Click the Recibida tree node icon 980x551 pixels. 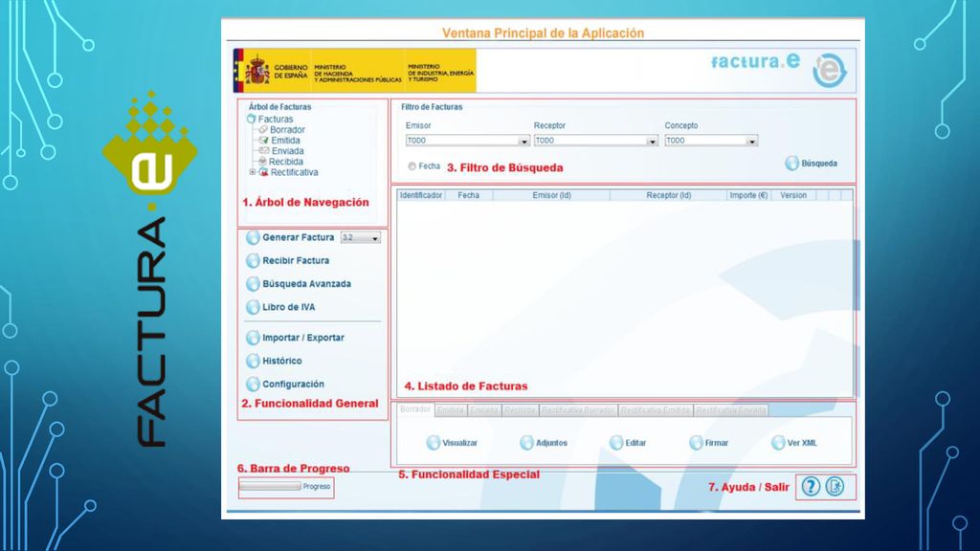click(262, 161)
